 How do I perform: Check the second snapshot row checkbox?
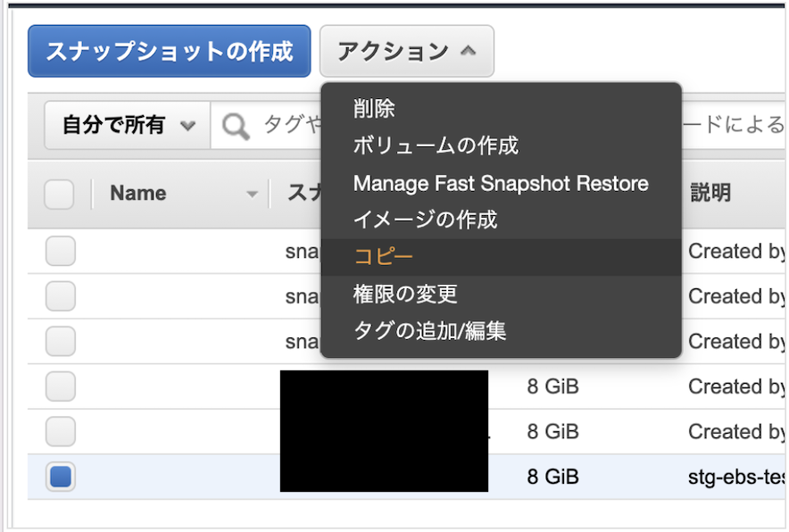[59, 296]
